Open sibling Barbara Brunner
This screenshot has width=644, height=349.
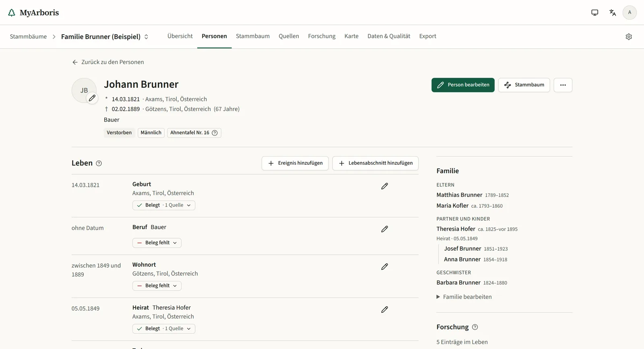[x=458, y=283]
